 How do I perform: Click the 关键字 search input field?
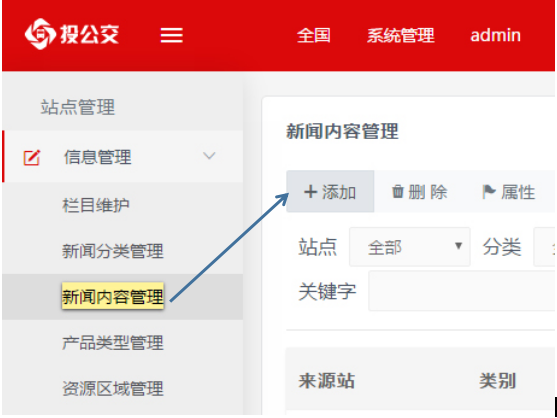(x=462, y=291)
